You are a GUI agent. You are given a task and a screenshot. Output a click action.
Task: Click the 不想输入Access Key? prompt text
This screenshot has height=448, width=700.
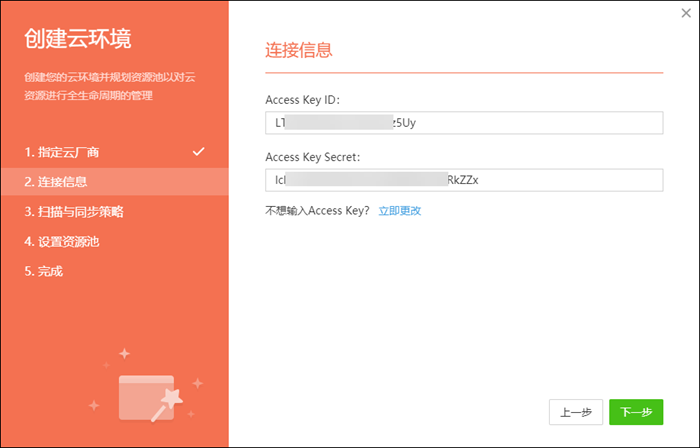tap(317, 211)
